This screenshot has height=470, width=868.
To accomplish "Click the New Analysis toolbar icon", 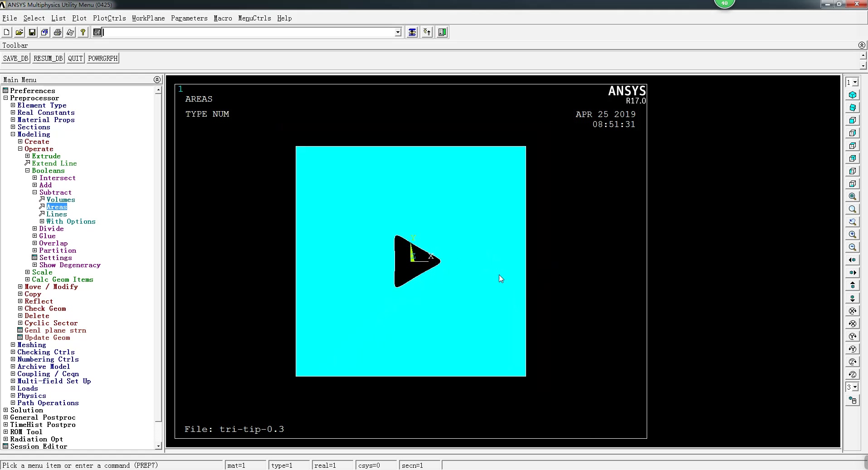I will pos(7,32).
